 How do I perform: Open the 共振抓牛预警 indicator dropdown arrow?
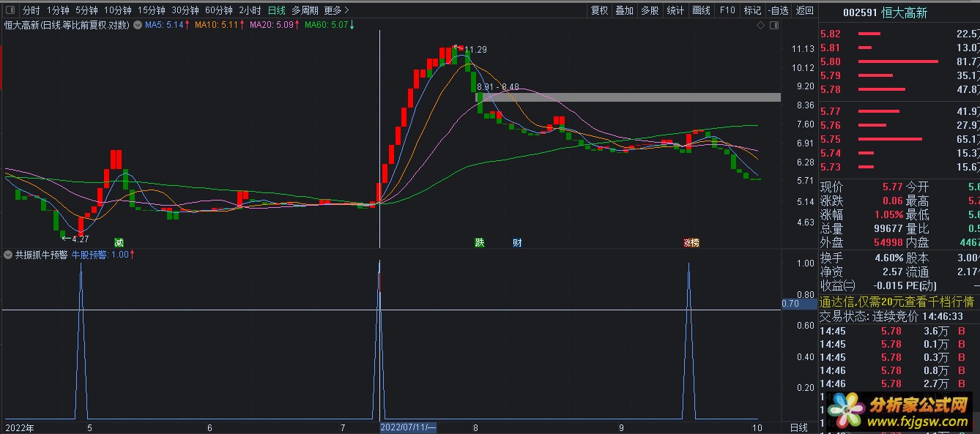coord(8,255)
